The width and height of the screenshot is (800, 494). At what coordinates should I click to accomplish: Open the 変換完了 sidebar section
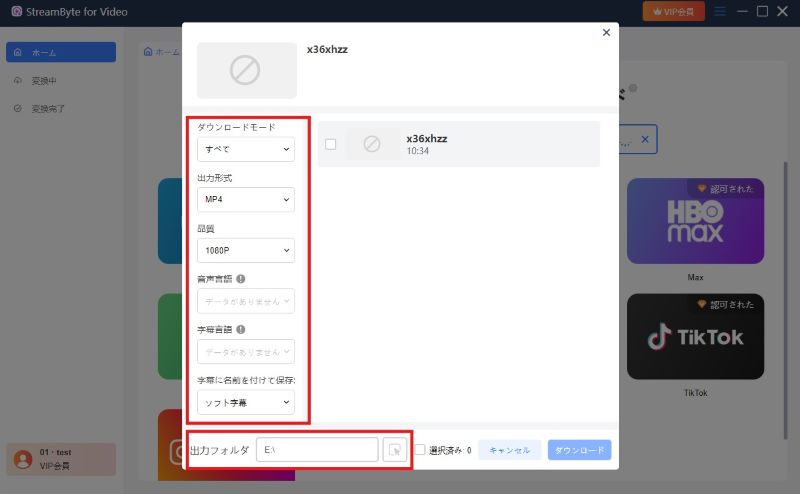coord(61,108)
